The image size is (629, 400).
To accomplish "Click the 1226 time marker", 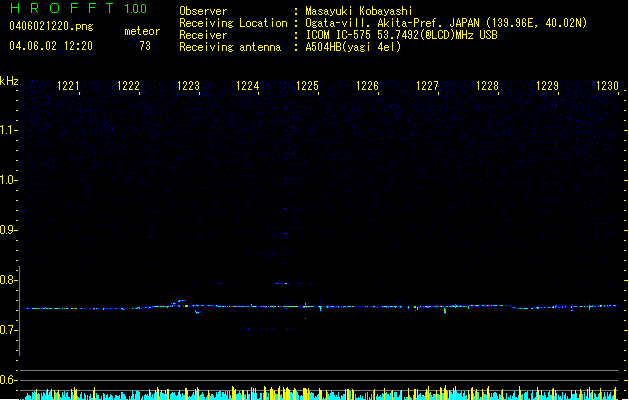I will (x=367, y=86).
